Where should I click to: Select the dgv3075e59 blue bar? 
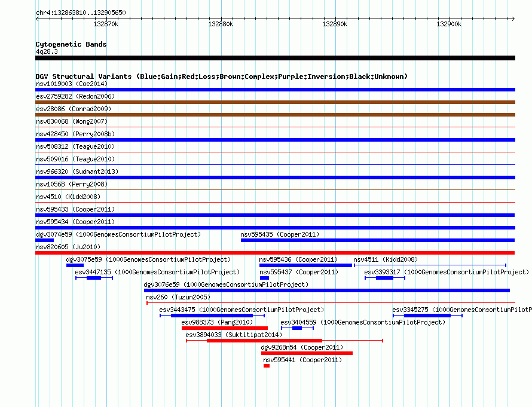click(x=75, y=265)
